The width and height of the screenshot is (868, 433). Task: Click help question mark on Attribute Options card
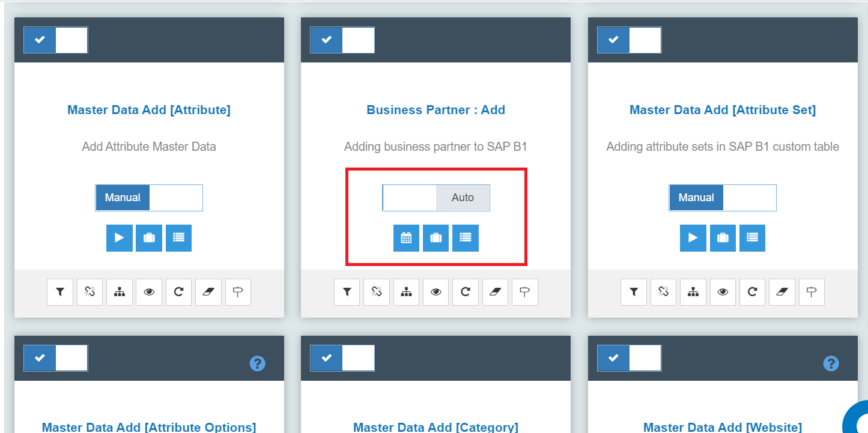point(257,363)
